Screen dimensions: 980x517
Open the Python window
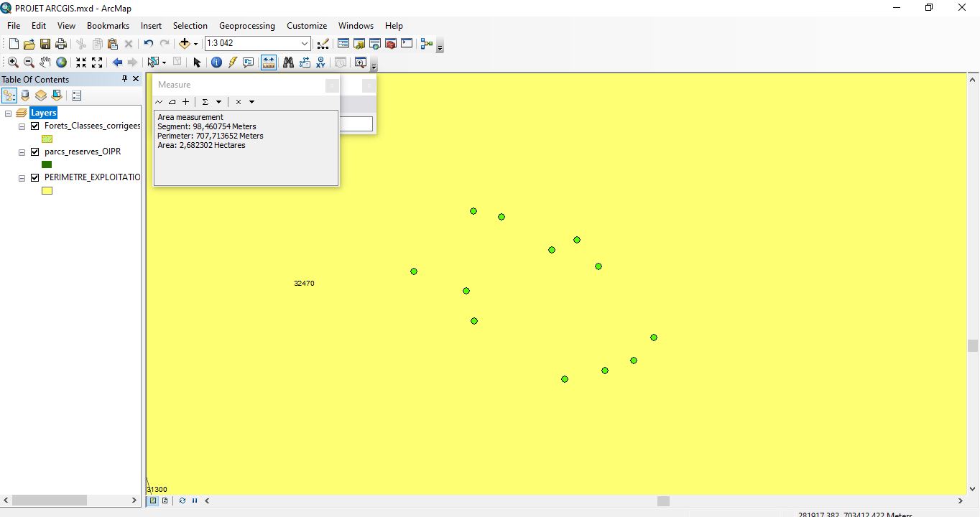[407, 44]
